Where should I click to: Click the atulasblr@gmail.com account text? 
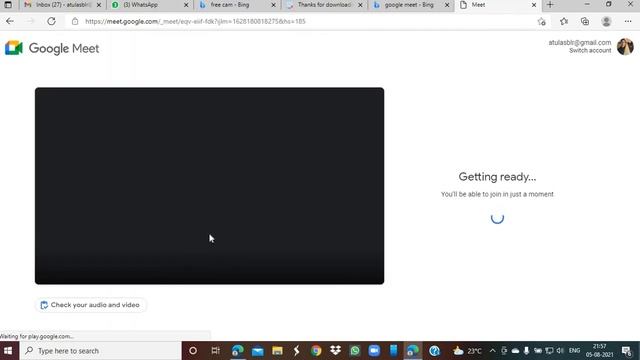click(580, 42)
